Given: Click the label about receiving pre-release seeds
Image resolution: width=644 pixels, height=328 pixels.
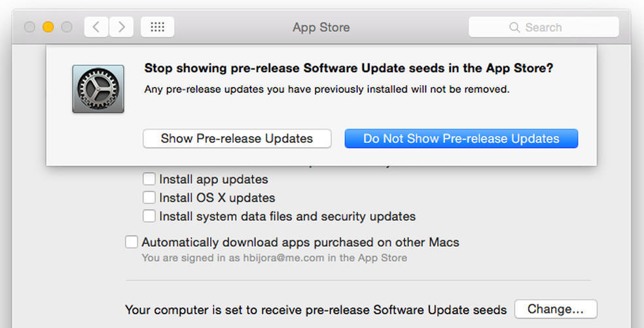Looking at the screenshot, I should [315, 310].
